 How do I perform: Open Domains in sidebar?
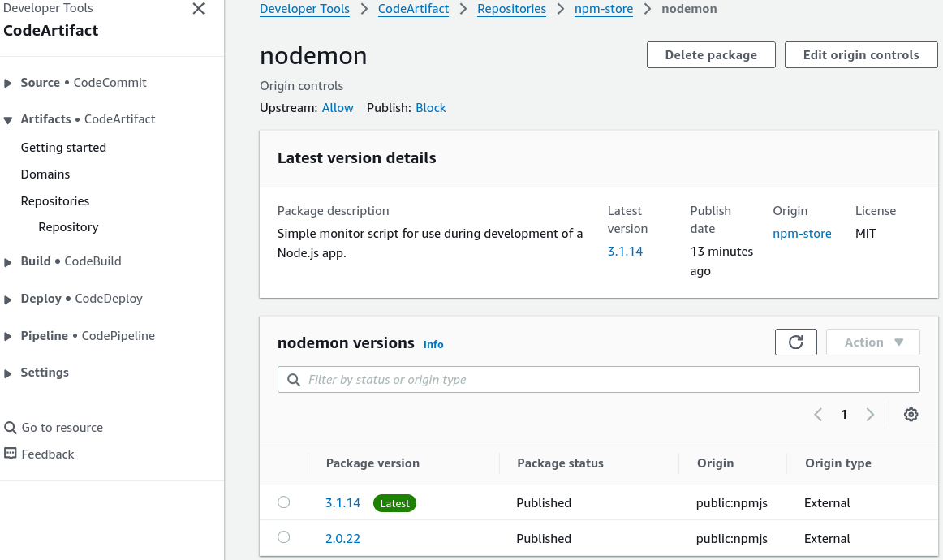coord(45,174)
